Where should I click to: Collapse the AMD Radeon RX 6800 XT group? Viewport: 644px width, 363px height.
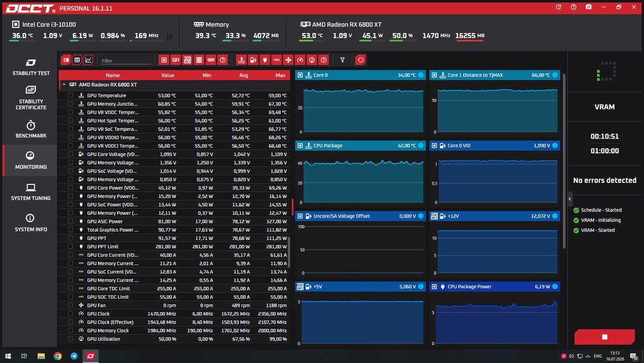(64, 84)
